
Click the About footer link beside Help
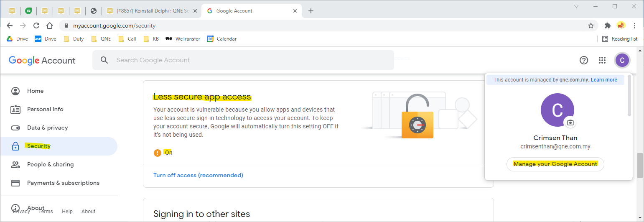89,212
